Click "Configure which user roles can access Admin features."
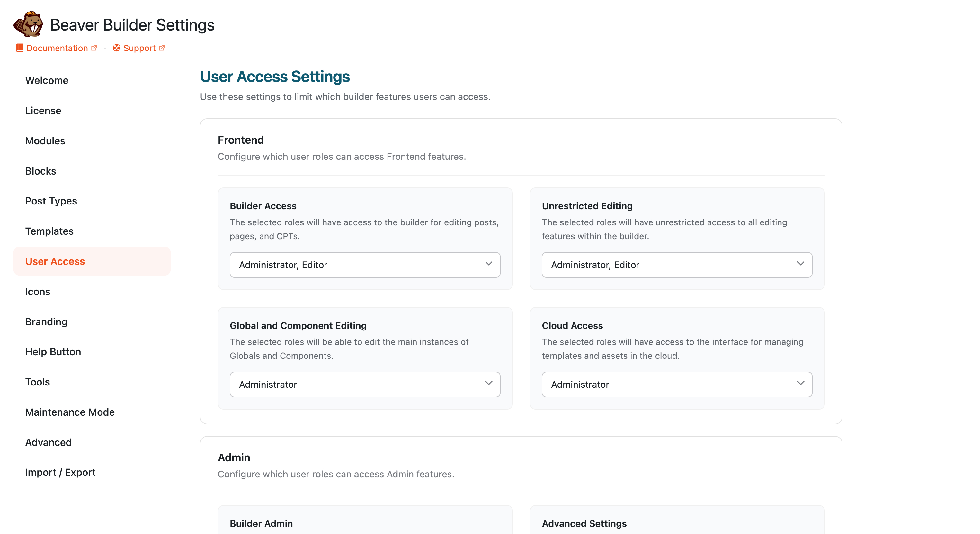The width and height of the screenshot is (980, 534). tap(336, 474)
